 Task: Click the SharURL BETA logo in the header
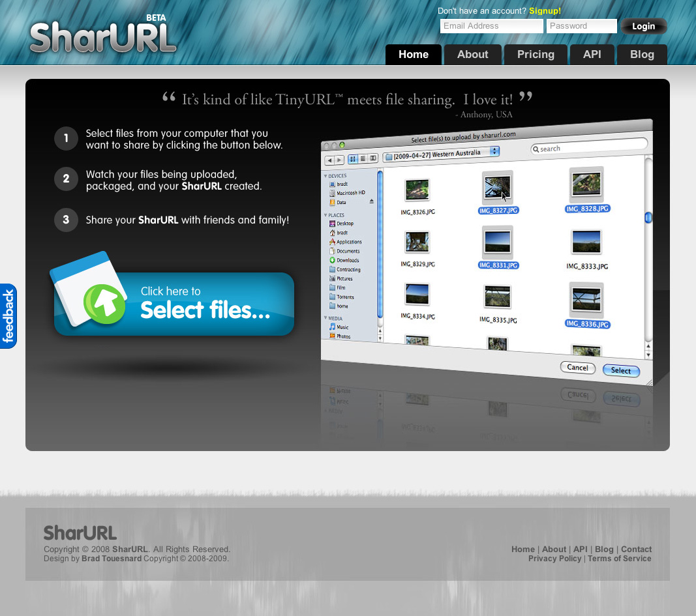[x=104, y=35]
